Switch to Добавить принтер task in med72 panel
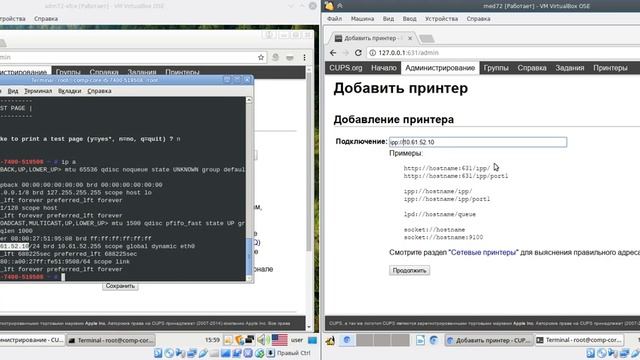The height and width of the screenshot is (360, 640). [x=488, y=340]
